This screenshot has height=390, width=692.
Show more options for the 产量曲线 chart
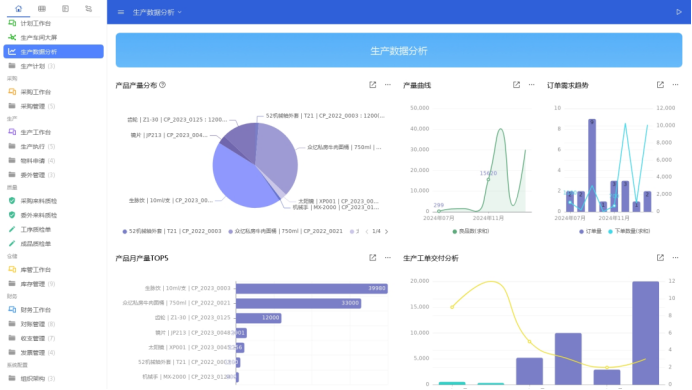[x=531, y=85]
